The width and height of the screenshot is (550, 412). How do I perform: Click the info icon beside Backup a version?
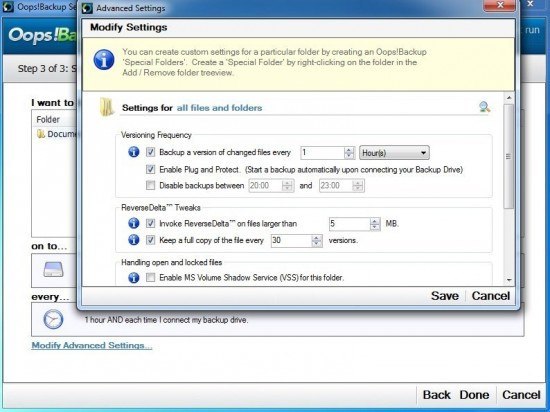click(x=134, y=152)
